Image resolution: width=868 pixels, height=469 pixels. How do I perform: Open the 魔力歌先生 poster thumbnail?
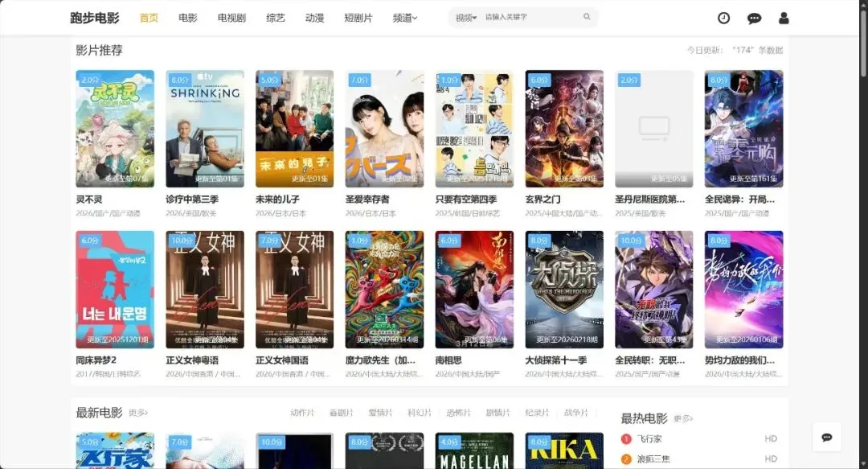[x=385, y=290]
